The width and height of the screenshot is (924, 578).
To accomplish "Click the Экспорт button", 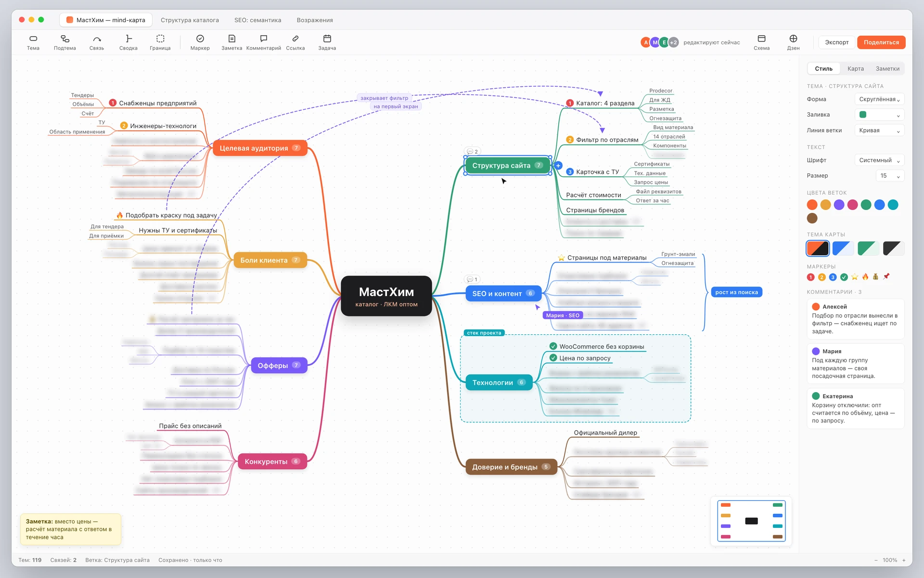I will coord(837,42).
